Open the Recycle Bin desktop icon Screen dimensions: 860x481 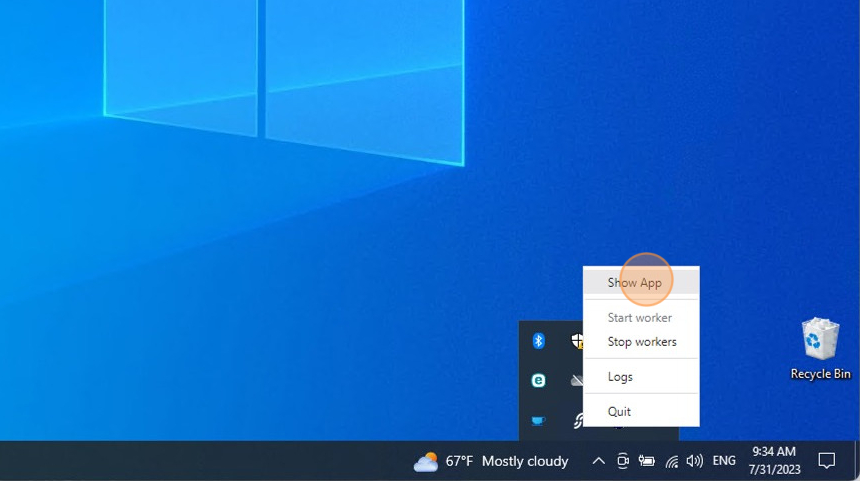point(820,348)
